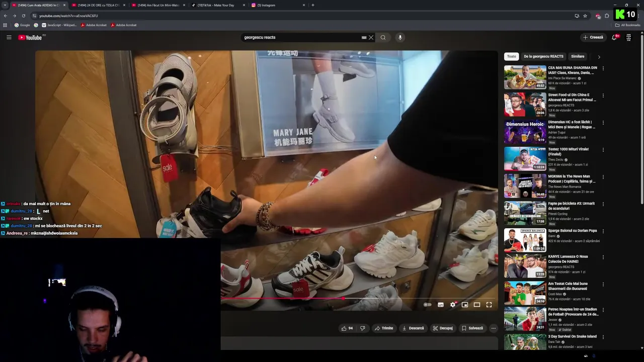Bookmark this page with the star icon
The height and width of the screenshot is (362, 644).
click(x=585, y=16)
